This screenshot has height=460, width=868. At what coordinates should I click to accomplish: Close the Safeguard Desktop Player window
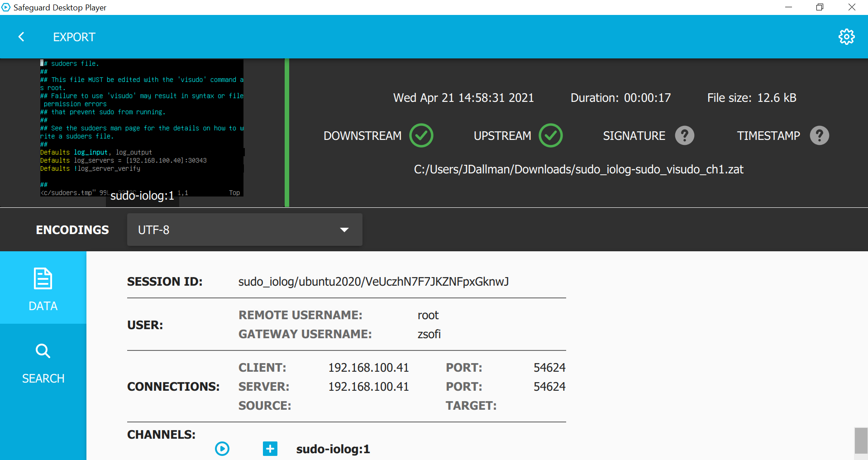click(852, 7)
